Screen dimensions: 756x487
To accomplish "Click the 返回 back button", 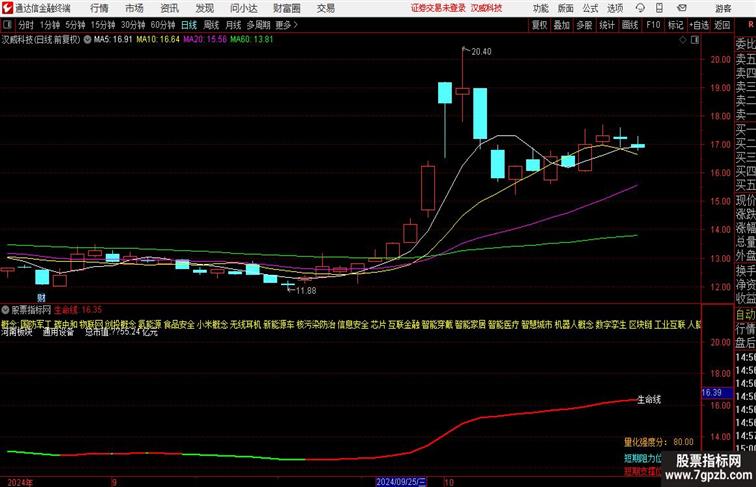I will point(722,25).
